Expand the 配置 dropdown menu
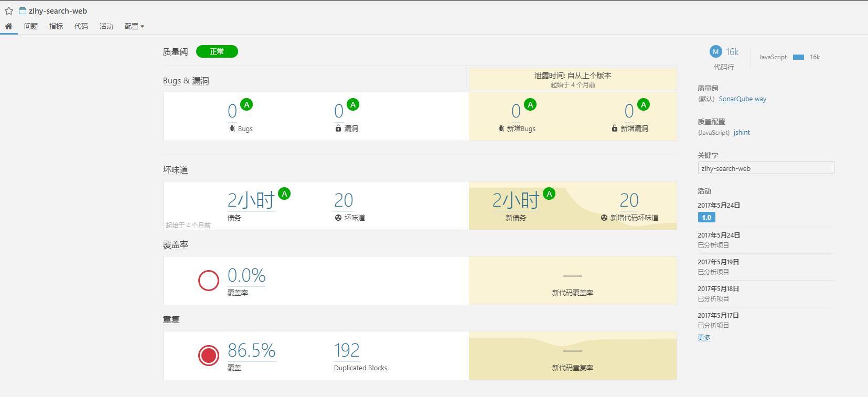 (x=134, y=26)
